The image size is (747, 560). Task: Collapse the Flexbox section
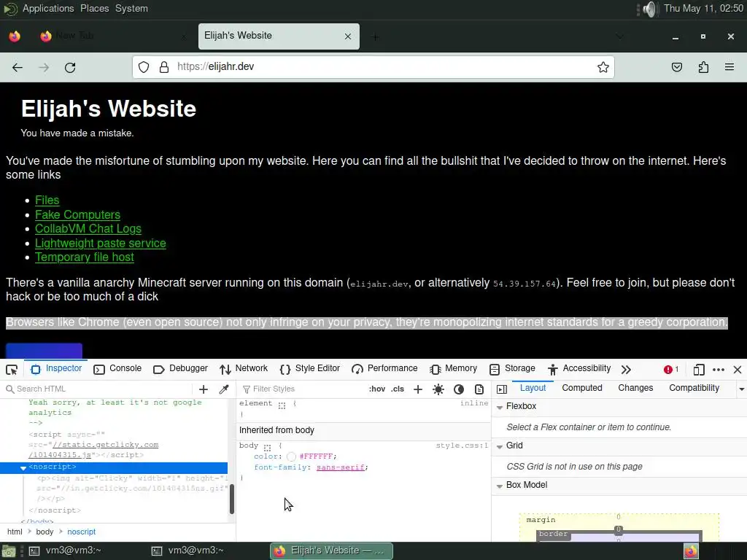pyautogui.click(x=499, y=407)
